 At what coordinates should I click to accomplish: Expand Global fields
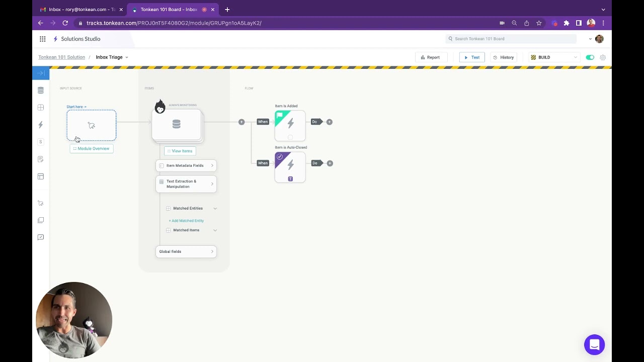click(x=186, y=251)
